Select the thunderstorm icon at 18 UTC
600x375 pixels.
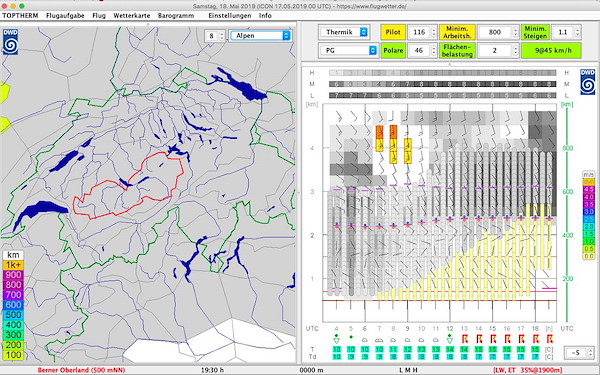pyautogui.click(x=535, y=339)
